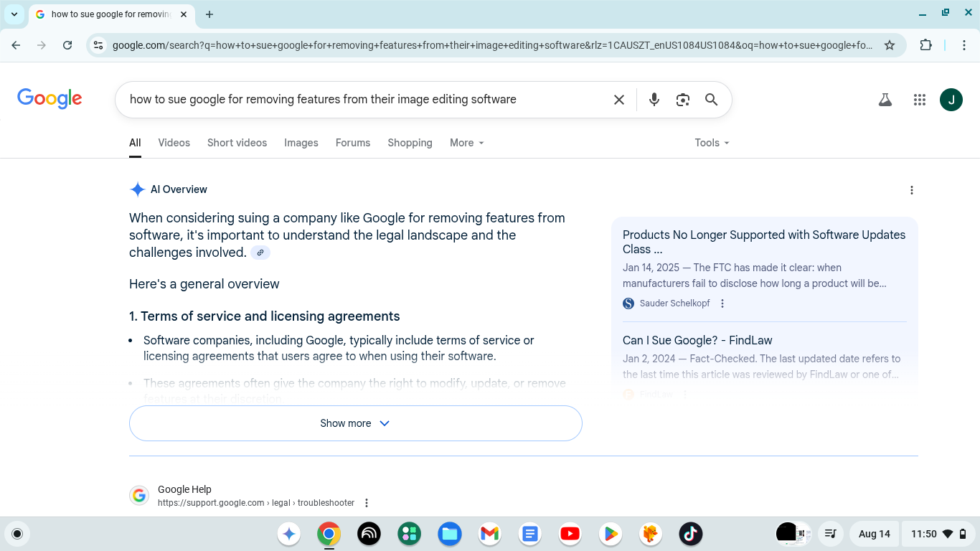Open quick settings at 11:50 clock
This screenshot has height=551, width=980.
coord(938,534)
